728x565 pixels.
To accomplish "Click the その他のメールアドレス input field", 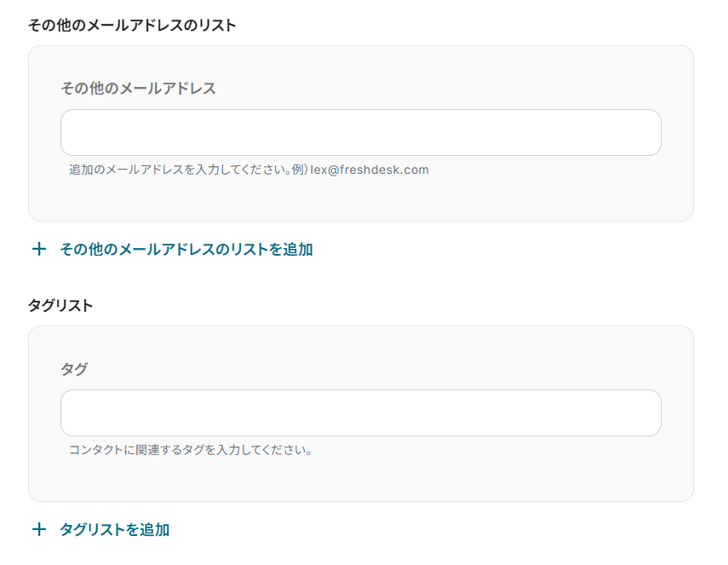I will 361,132.
